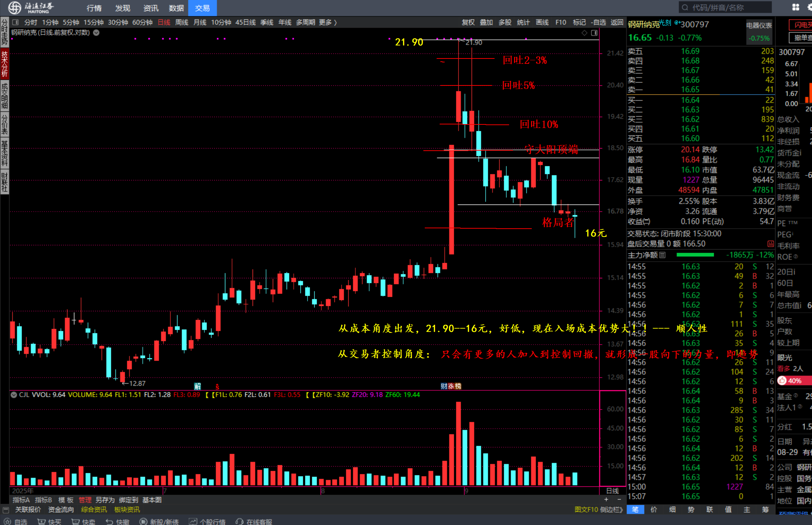Image resolution: width=812 pixels, height=525 pixels.
Task: Open 个股行情 chart icon
Action: 193,521
